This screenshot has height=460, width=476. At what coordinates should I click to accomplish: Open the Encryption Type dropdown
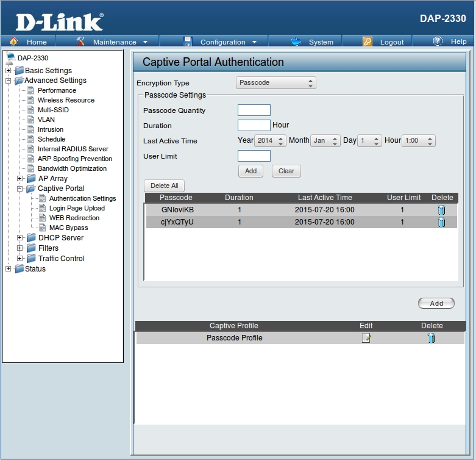point(275,83)
